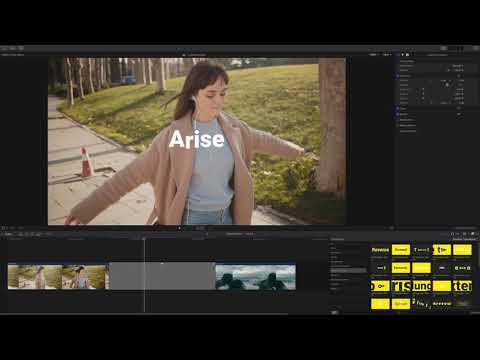480x360 pixels.
Task: Select the woman-in-park clip in the timeline
Action: point(58,277)
